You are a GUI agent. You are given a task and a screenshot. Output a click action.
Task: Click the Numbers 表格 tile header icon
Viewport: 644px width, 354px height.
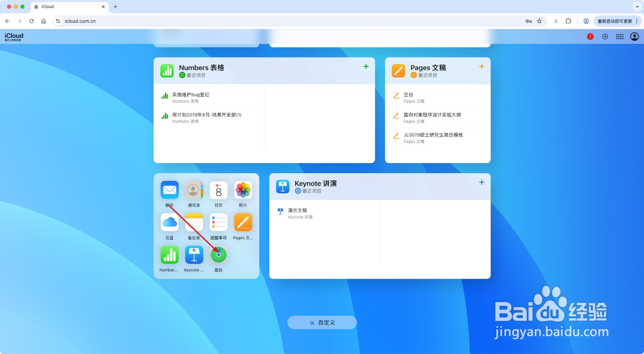[167, 71]
